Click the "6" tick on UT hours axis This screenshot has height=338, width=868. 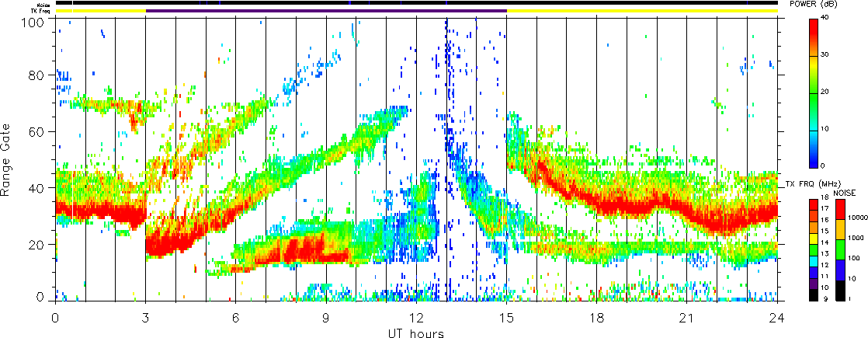pyautogui.click(x=236, y=318)
